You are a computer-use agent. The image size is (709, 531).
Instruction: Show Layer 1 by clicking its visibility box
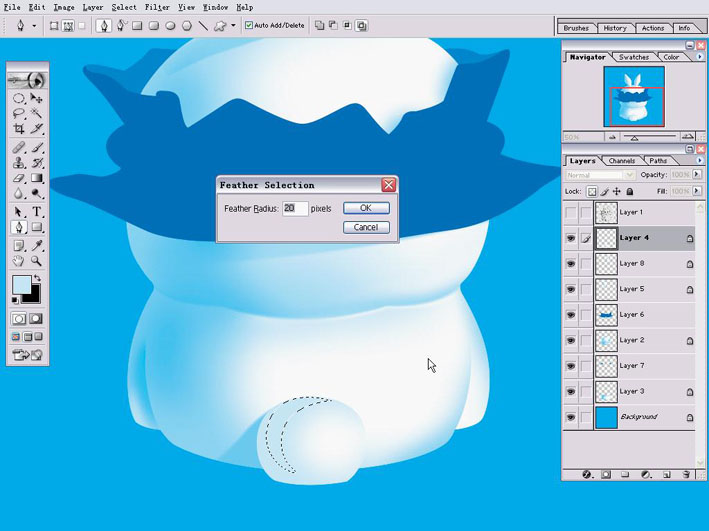coord(571,212)
